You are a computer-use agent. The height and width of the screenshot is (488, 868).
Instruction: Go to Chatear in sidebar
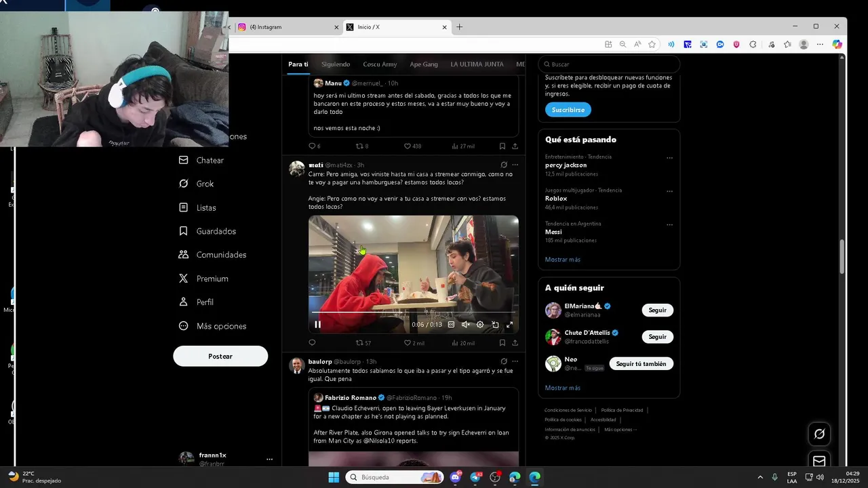click(201, 161)
